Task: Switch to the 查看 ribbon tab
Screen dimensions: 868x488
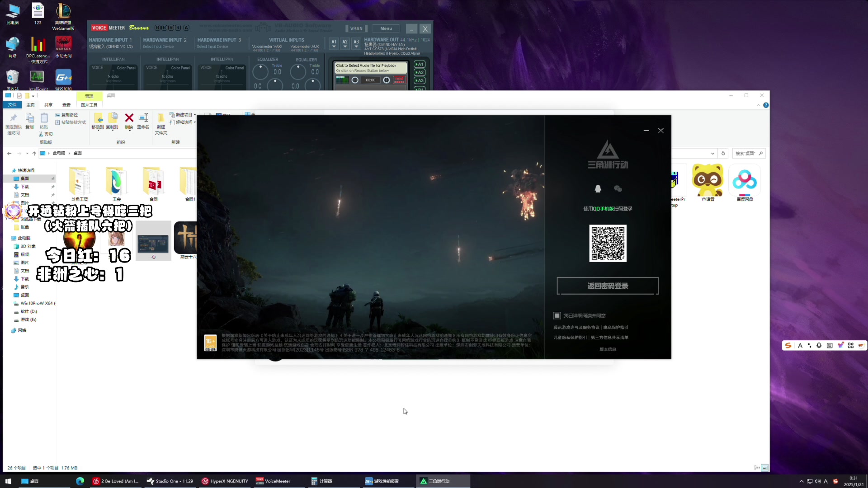Action: point(66,105)
